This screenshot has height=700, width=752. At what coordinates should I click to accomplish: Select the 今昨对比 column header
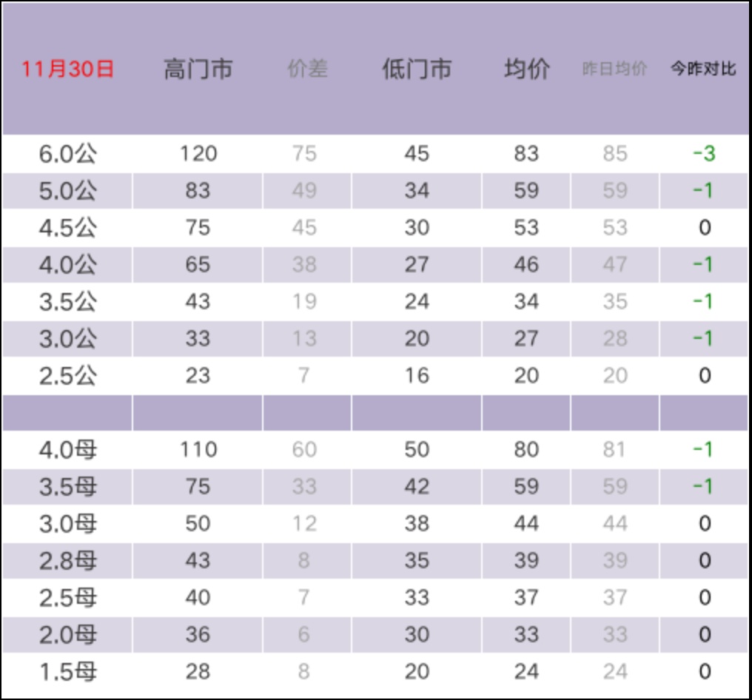(x=703, y=69)
